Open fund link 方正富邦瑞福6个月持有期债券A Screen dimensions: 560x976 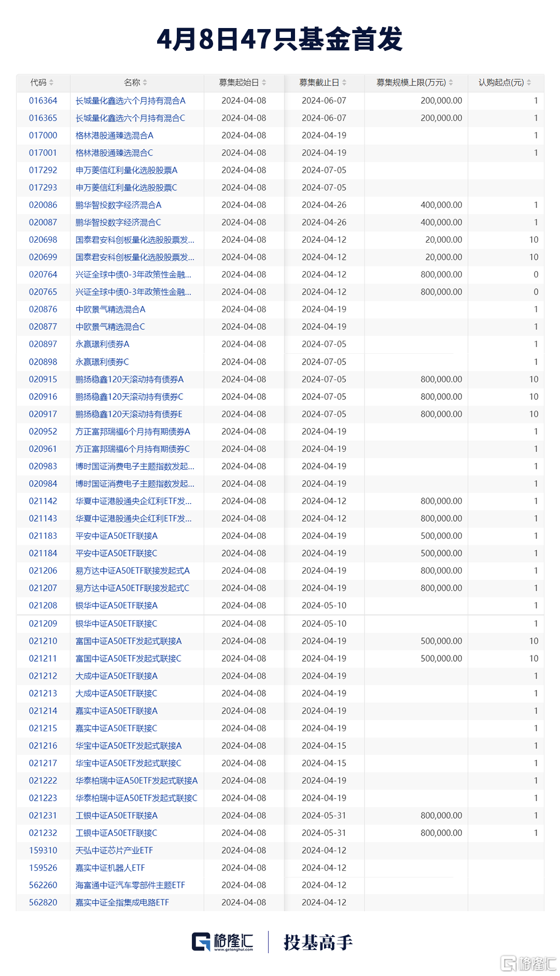[x=133, y=431]
